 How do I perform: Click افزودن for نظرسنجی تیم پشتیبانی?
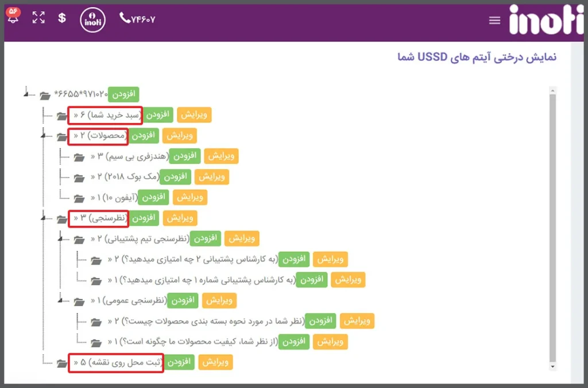(x=206, y=239)
